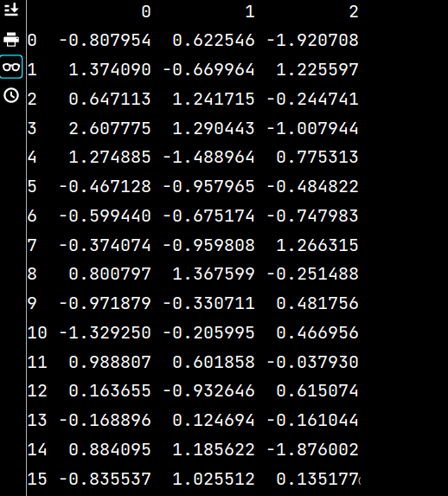Image resolution: width=448 pixels, height=496 pixels.
Task: Select value 1.274885
Action: point(110,158)
